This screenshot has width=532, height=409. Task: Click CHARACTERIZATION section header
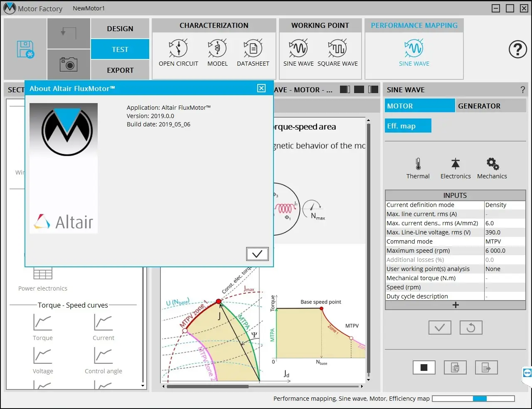214,25
